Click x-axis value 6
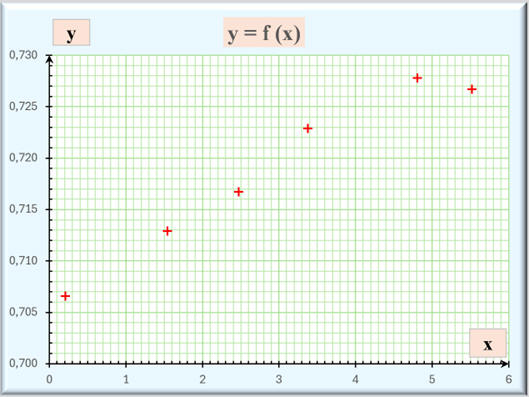 click(508, 379)
